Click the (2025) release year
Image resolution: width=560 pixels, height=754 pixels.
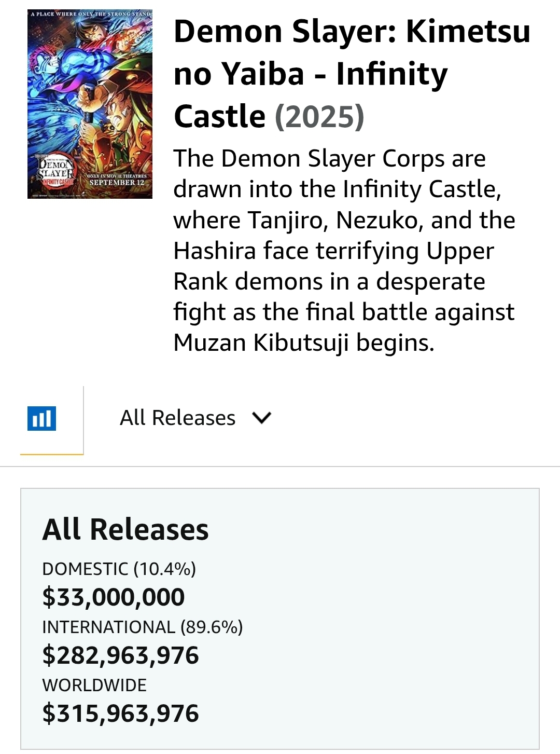coord(319,116)
